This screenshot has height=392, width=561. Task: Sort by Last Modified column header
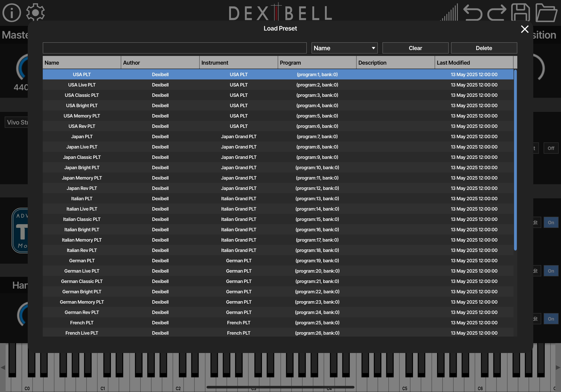pos(474,63)
